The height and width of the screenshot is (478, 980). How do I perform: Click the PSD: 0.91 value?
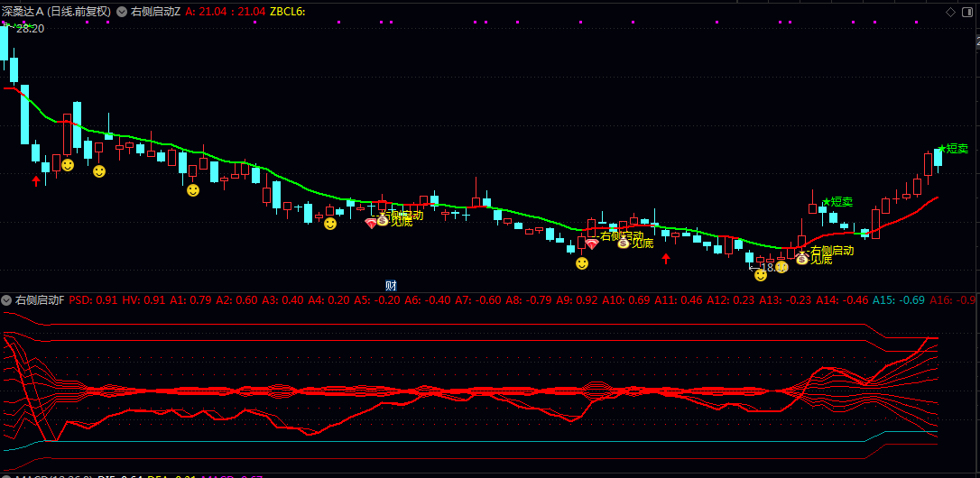pyautogui.click(x=93, y=300)
